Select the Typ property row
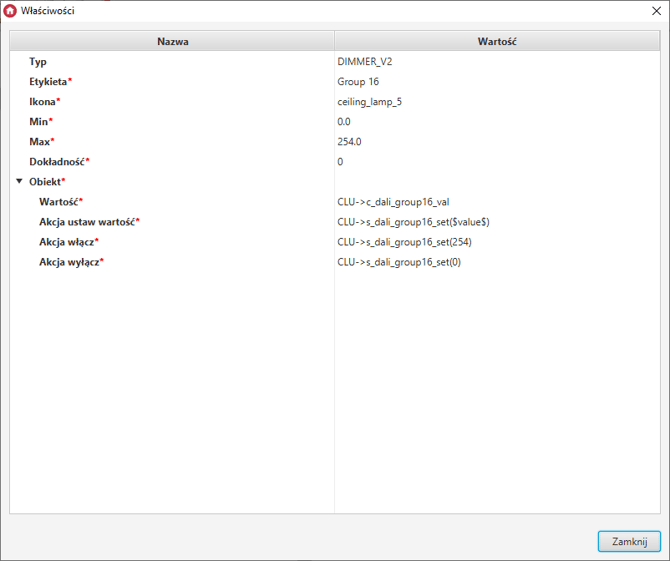Screen dimensions: 670x561 click(x=38, y=62)
